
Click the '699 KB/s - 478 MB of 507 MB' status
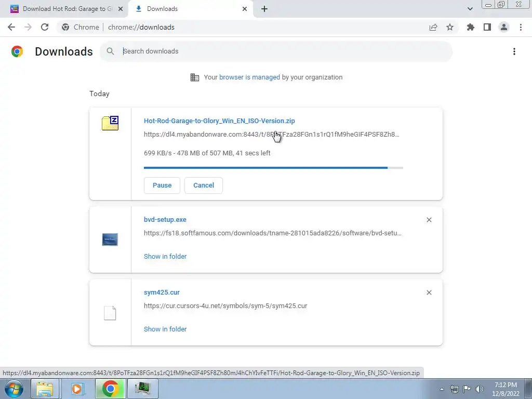pyautogui.click(x=207, y=153)
